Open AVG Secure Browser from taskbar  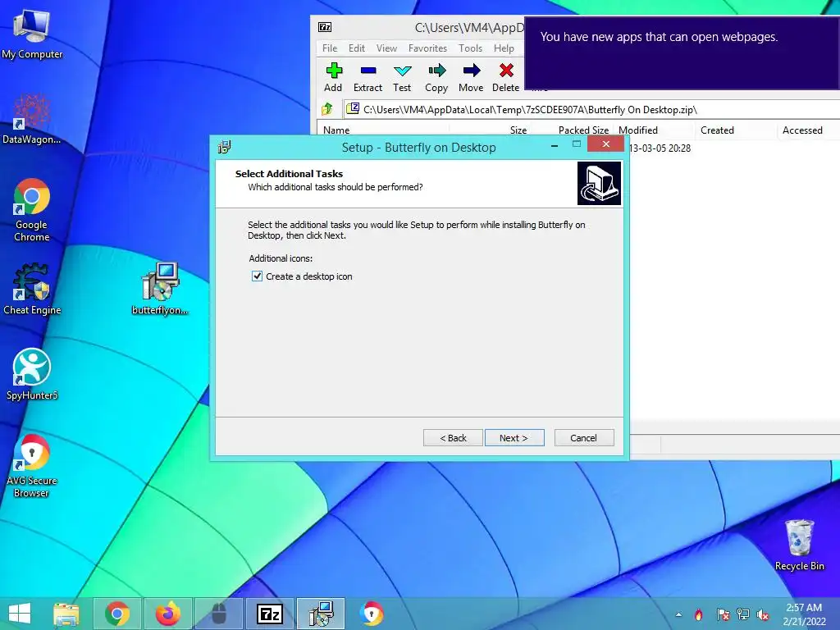pyautogui.click(x=372, y=614)
